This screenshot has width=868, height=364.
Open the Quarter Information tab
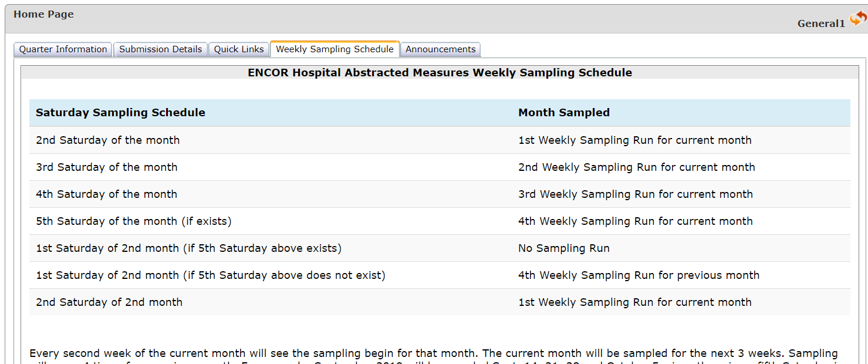(x=63, y=49)
